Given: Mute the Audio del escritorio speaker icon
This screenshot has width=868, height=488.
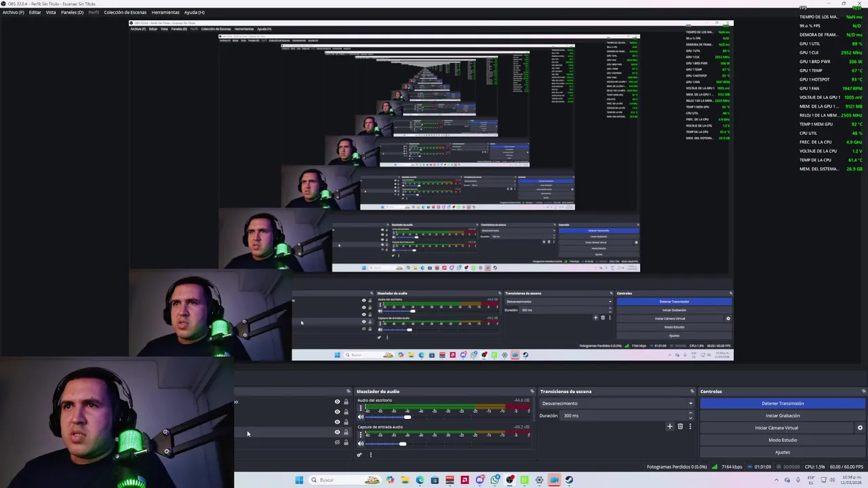Looking at the screenshot, I should tap(361, 417).
